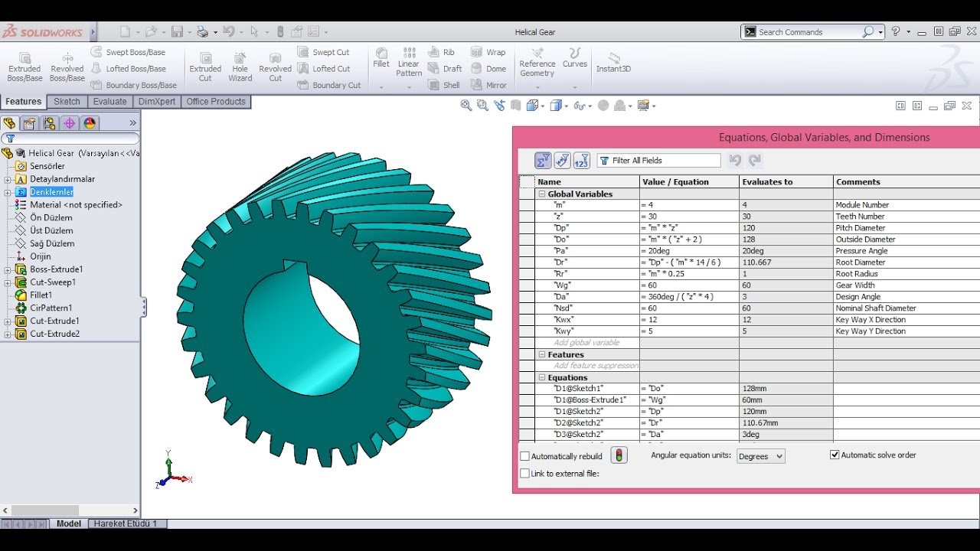Collapse the Global Variables section
The height and width of the screenshot is (551, 980).
[541, 194]
